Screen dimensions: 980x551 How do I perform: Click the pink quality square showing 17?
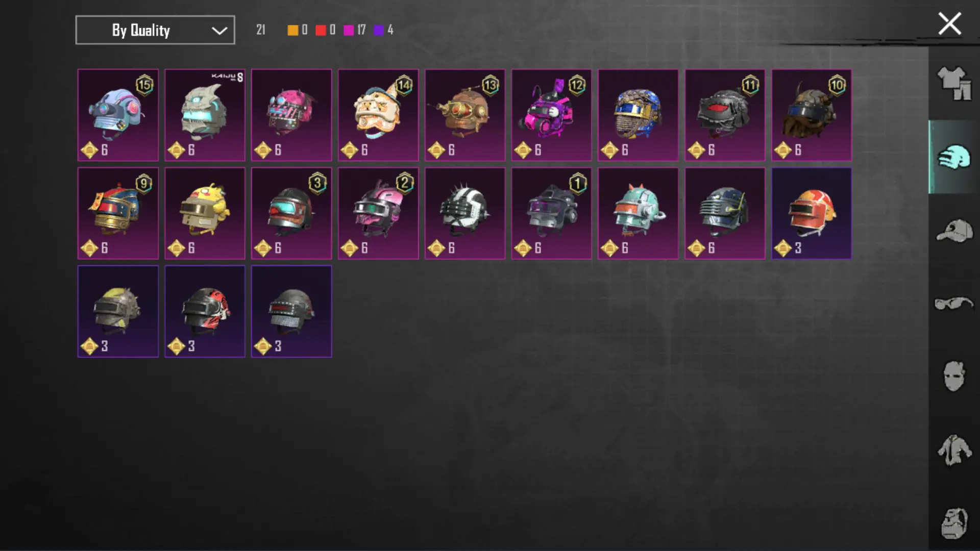coord(349,30)
